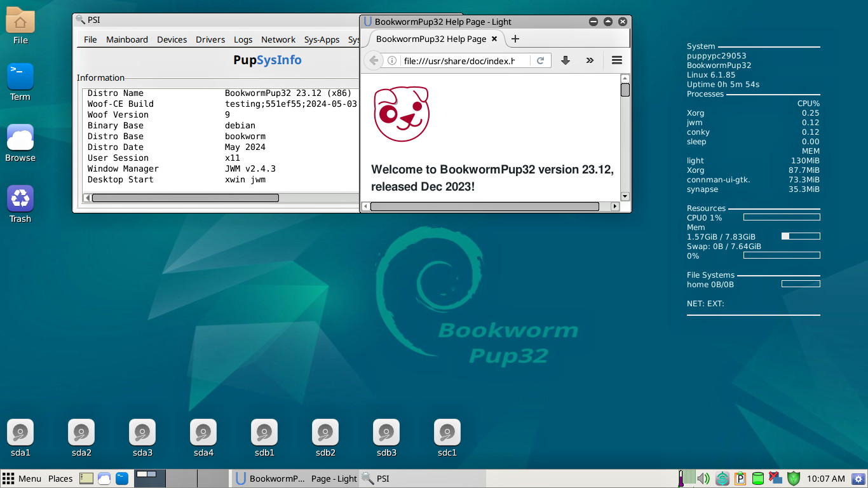This screenshot has width=868, height=488.
Task: Open the PSI Mainboard menu
Action: tap(127, 39)
